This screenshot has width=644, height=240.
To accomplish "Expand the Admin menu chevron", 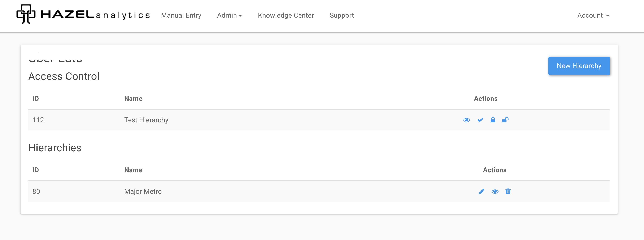I will (240, 16).
